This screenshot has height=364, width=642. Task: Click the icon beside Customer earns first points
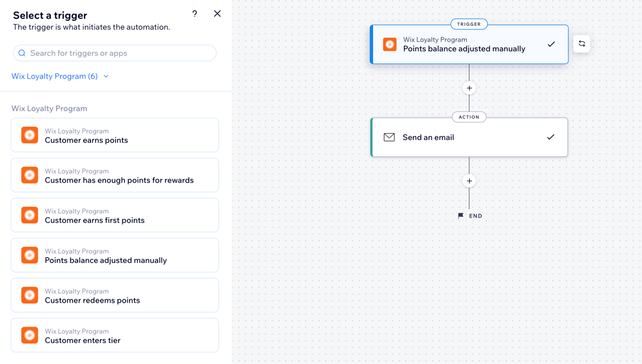point(30,215)
